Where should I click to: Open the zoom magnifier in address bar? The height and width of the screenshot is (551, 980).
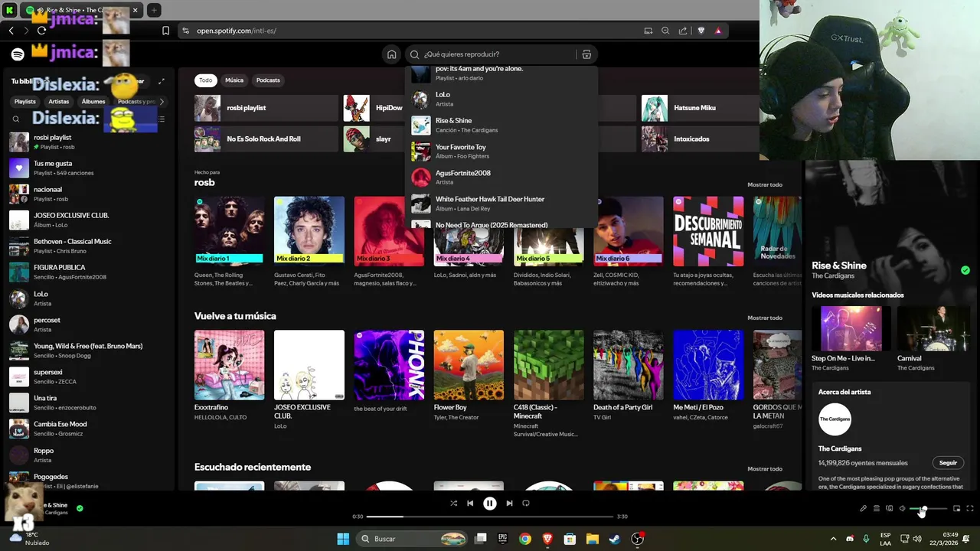tap(665, 31)
